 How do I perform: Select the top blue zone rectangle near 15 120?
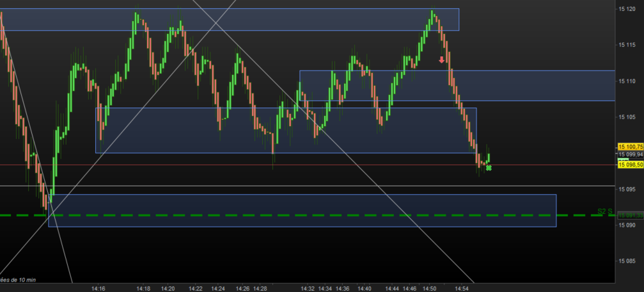(x=229, y=19)
